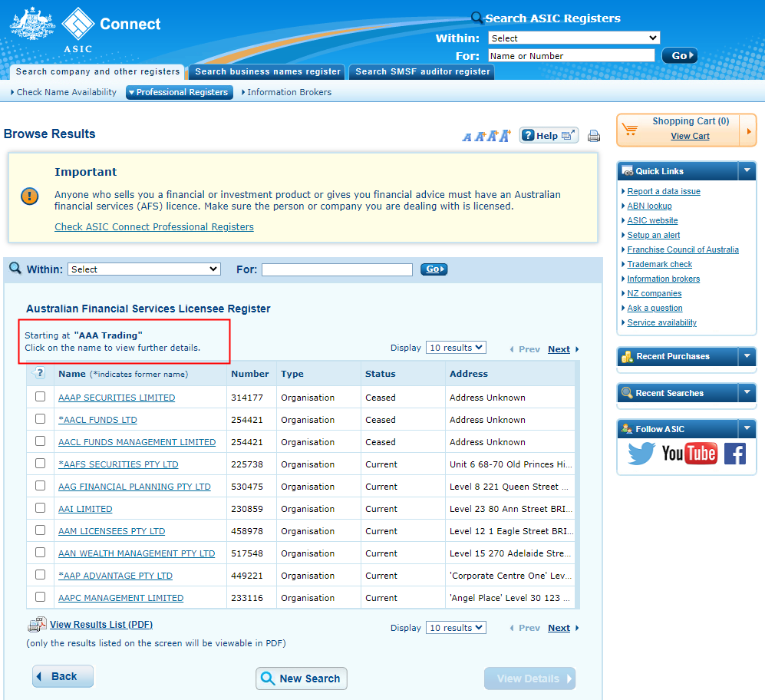Open the header Within Select dropdown
This screenshot has width=765, height=700.
pyautogui.click(x=574, y=38)
